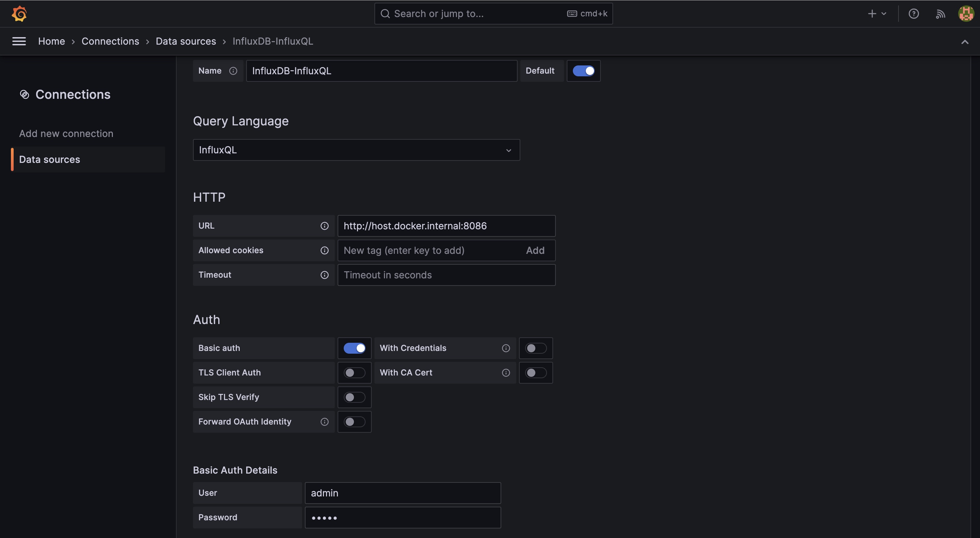Viewport: 980px width, 538px height.
Task: Click the InfluxDB-InfluxQL breadcrumb
Action: [273, 41]
